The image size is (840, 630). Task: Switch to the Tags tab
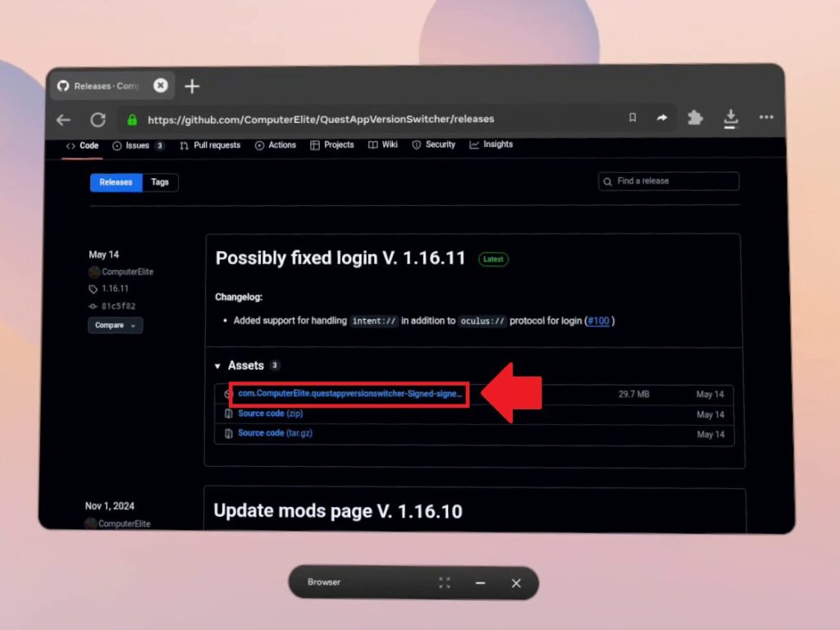[160, 182]
